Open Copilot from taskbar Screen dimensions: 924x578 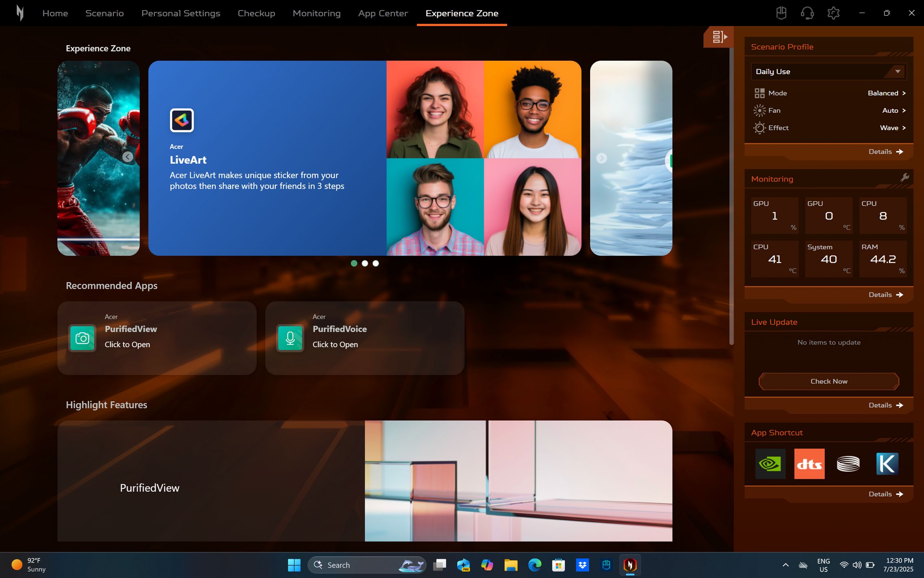[487, 565]
